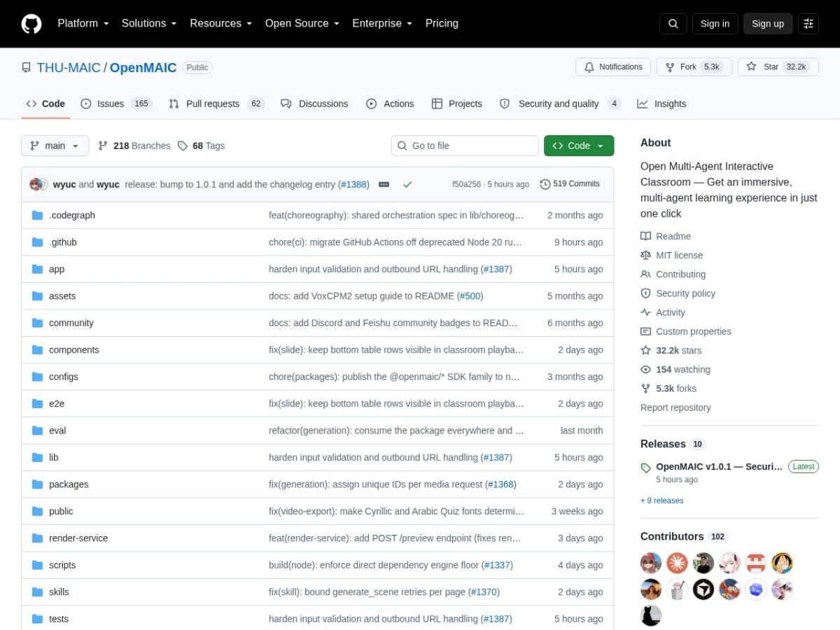Image resolution: width=840 pixels, height=630 pixels.
Task: View the 32.2k stars list
Action: 671,351
